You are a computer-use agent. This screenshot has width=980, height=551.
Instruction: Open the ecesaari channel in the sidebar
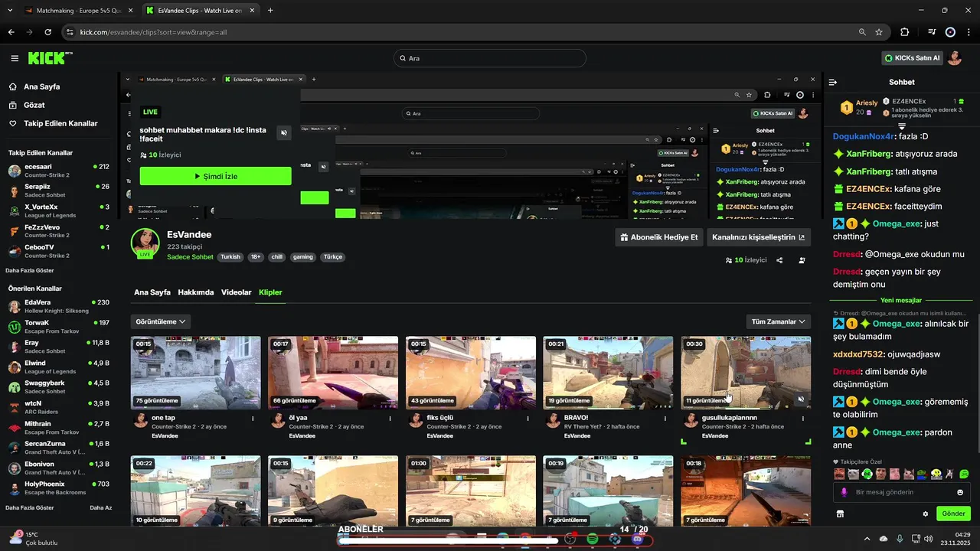pos(58,170)
